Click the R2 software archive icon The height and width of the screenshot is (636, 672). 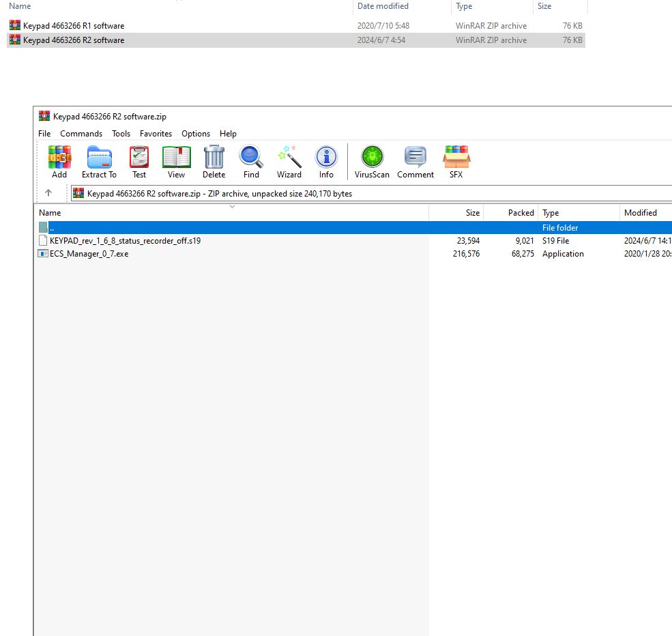[x=15, y=40]
